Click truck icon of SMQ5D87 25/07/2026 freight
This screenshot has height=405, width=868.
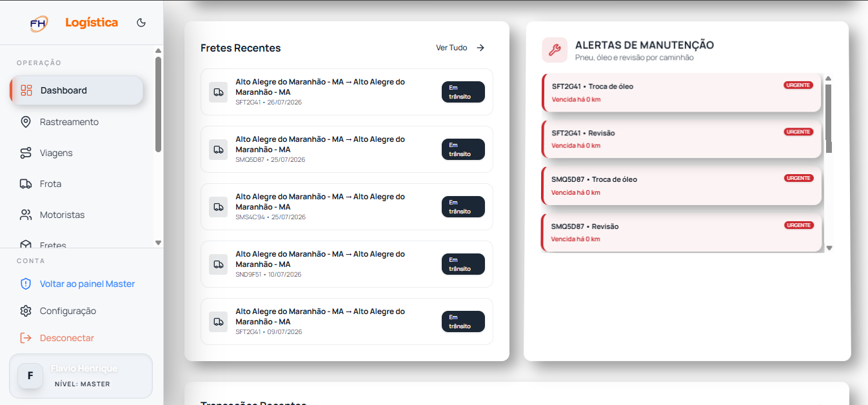[x=219, y=150]
